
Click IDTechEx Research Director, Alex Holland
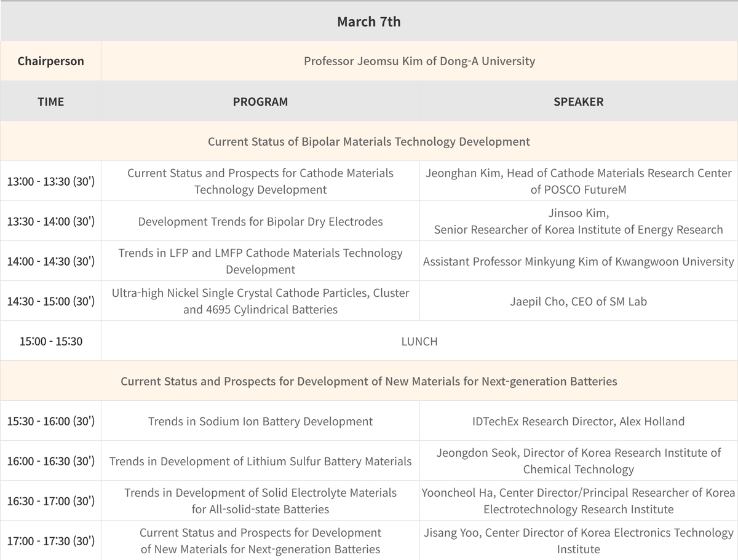pyautogui.click(x=578, y=421)
